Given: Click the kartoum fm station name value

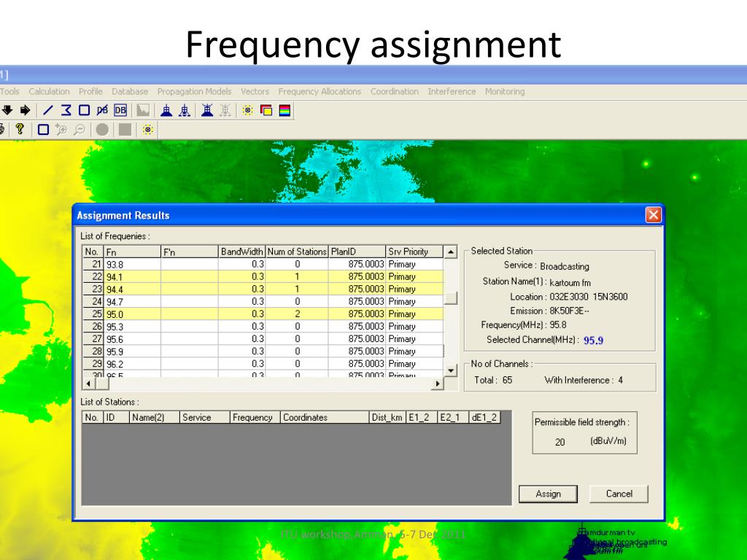Looking at the screenshot, I should pyautogui.click(x=570, y=282).
